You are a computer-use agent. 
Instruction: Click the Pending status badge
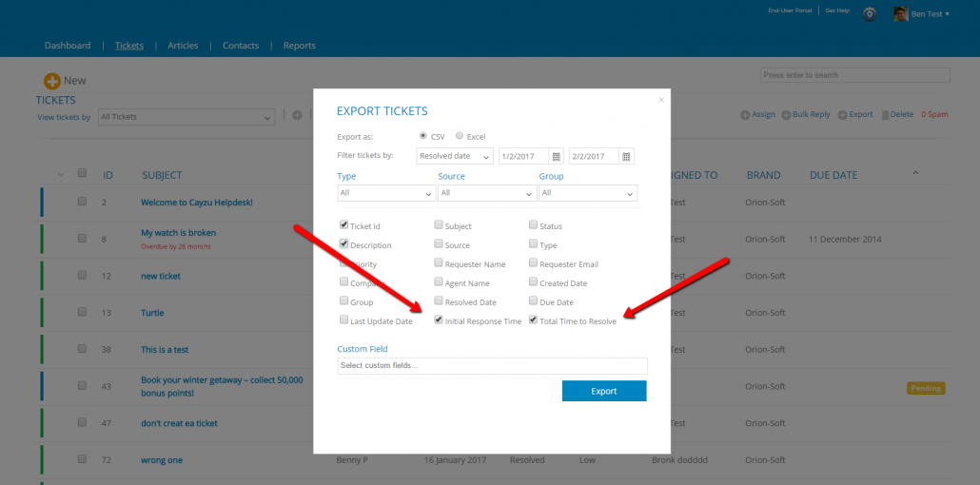tap(926, 388)
